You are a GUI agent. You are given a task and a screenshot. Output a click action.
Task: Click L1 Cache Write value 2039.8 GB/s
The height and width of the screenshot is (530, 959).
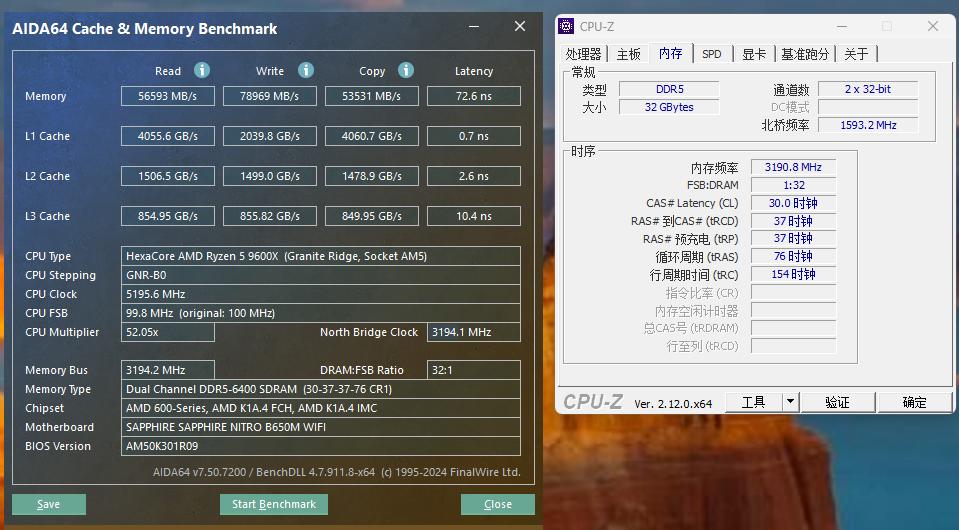(270, 136)
